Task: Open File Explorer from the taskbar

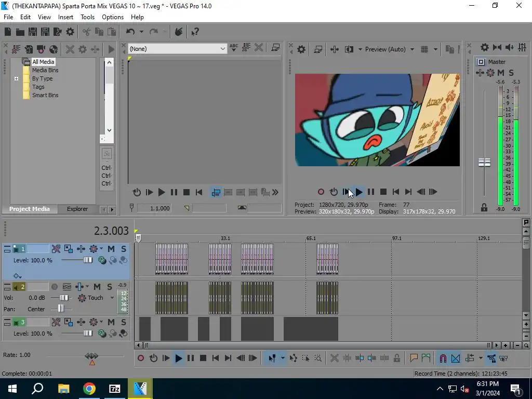Action: [x=63, y=389]
